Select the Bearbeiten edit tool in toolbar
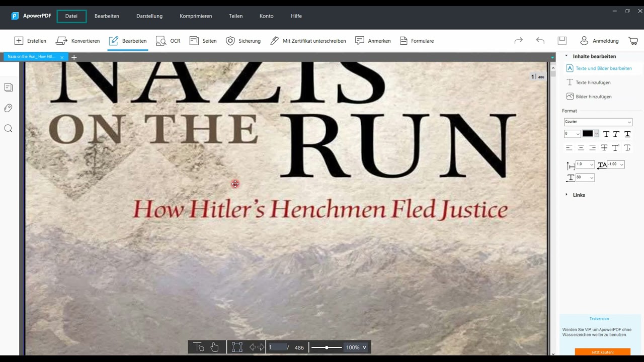Viewport: 644px width, 362px height. click(128, 41)
